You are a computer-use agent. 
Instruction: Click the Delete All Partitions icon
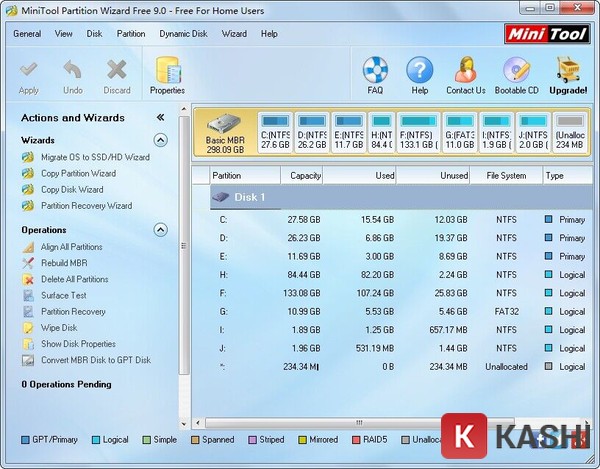pos(28,279)
